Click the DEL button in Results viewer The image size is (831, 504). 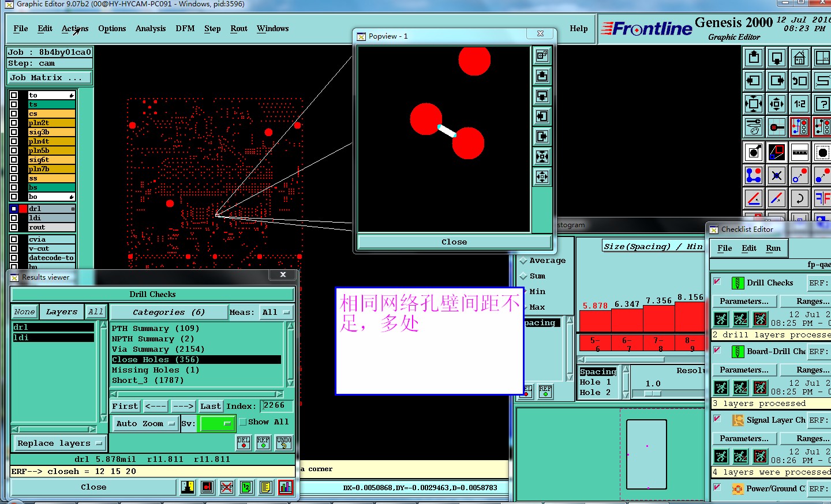click(x=244, y=442)
